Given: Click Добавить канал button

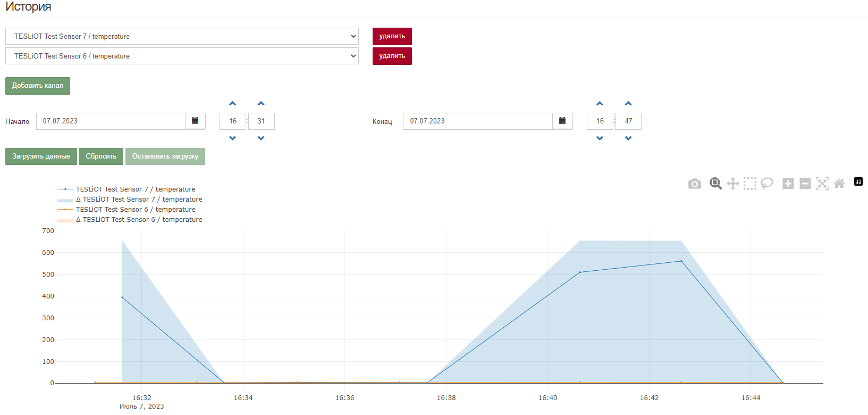Looking at the screenshot, I should point(38,86).
